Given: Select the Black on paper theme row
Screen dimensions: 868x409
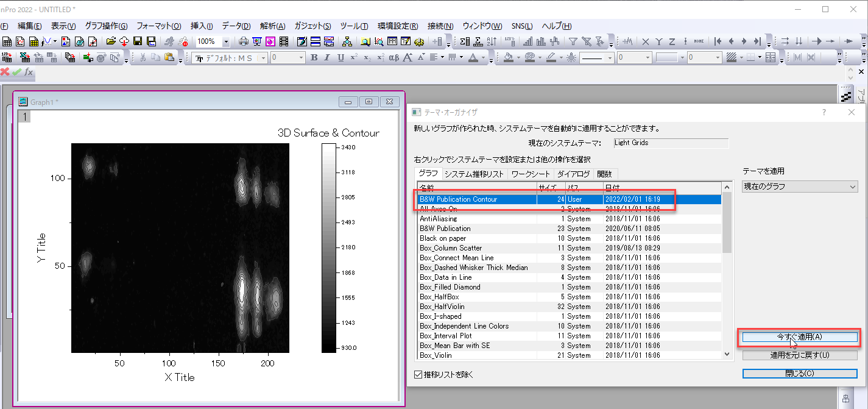Looking at the screenshot, I should coord(569,238).
